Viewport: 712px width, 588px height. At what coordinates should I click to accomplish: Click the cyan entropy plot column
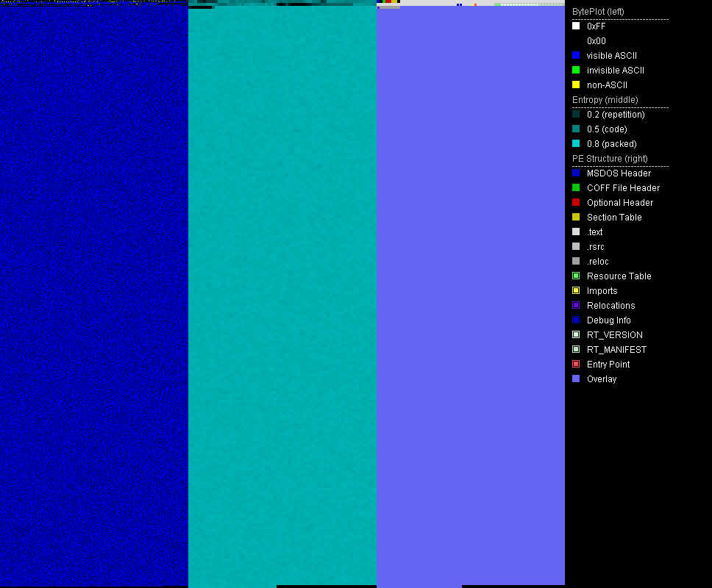282,295
